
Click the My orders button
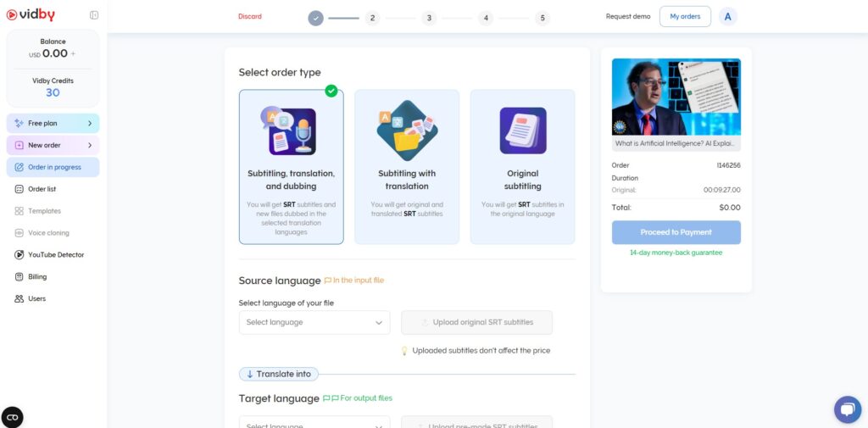coord(685,17)
